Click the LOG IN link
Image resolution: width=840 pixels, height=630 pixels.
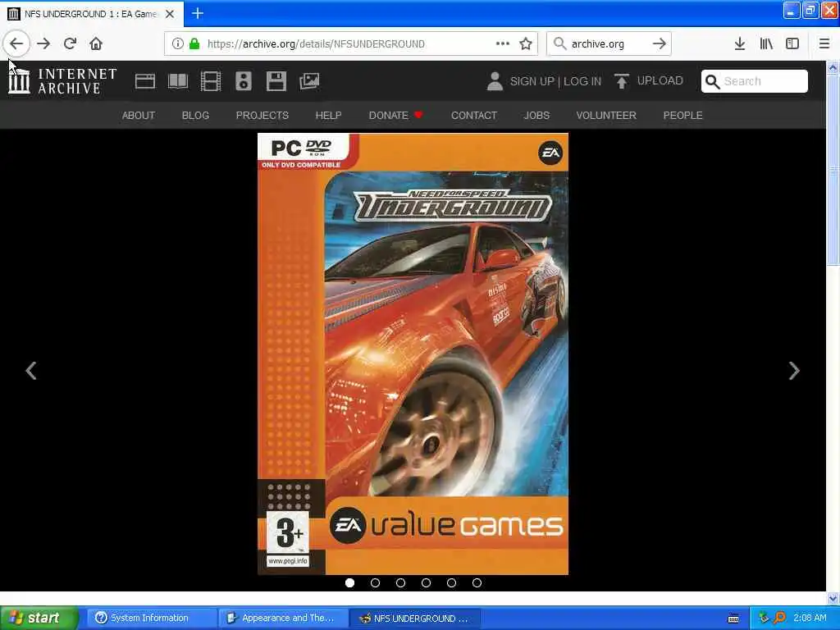click(x=582, y=81)
